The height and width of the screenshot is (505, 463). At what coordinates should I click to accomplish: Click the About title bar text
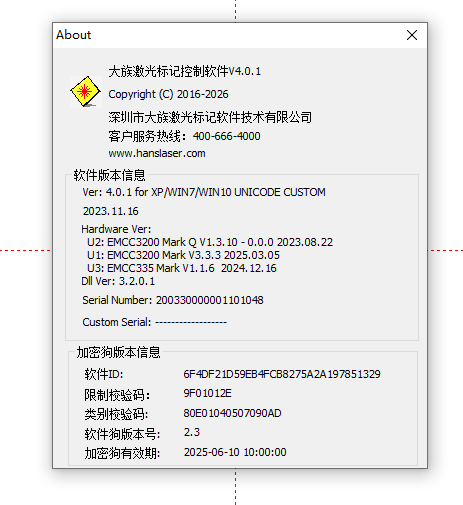(x=73, y=35)
